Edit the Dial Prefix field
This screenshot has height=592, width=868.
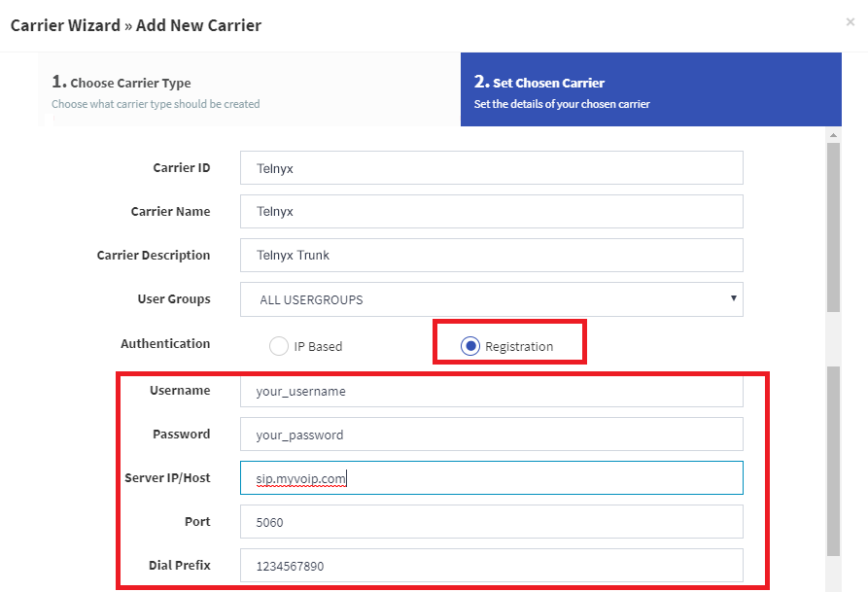pos(492,566)
